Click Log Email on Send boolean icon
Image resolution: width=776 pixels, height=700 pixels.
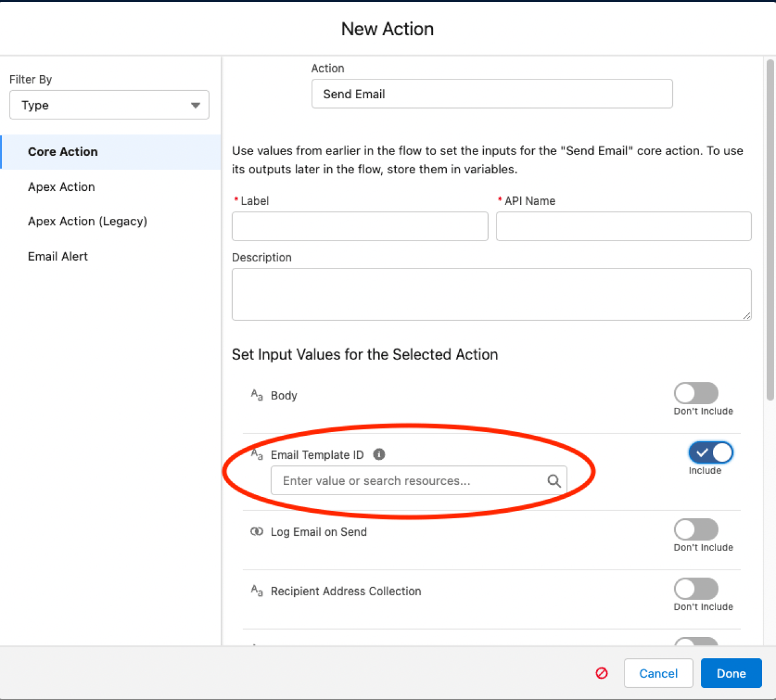pos(257,532)
